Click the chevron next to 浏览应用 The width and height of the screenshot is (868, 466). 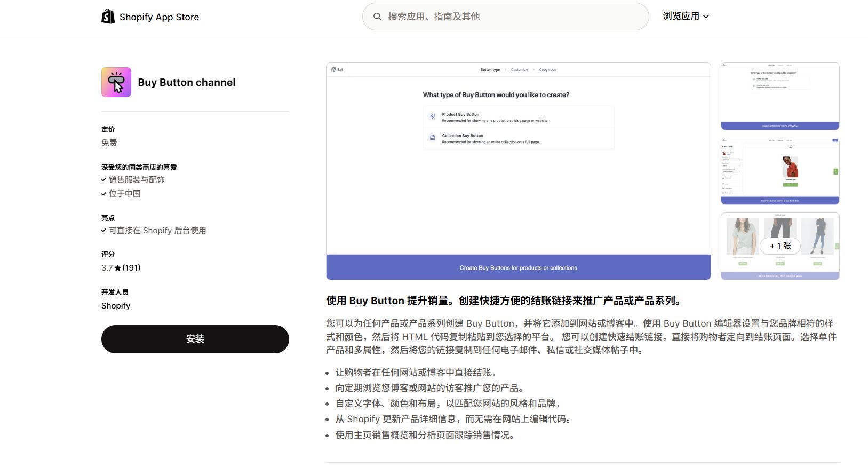[x=706, y=17]
